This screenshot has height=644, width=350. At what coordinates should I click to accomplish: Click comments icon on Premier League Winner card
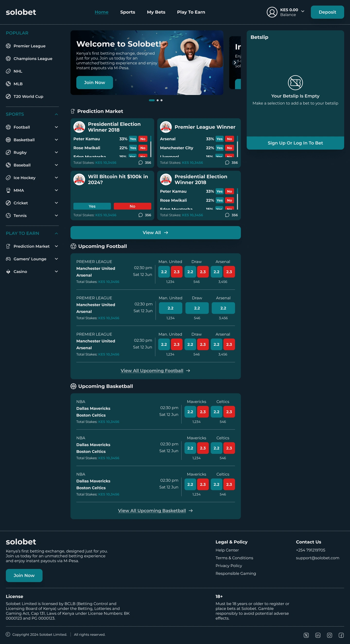click(x=227, y=162)
